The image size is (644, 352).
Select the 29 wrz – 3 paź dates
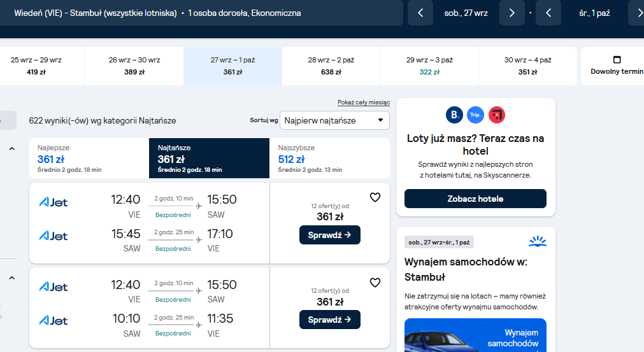(429, 66)
